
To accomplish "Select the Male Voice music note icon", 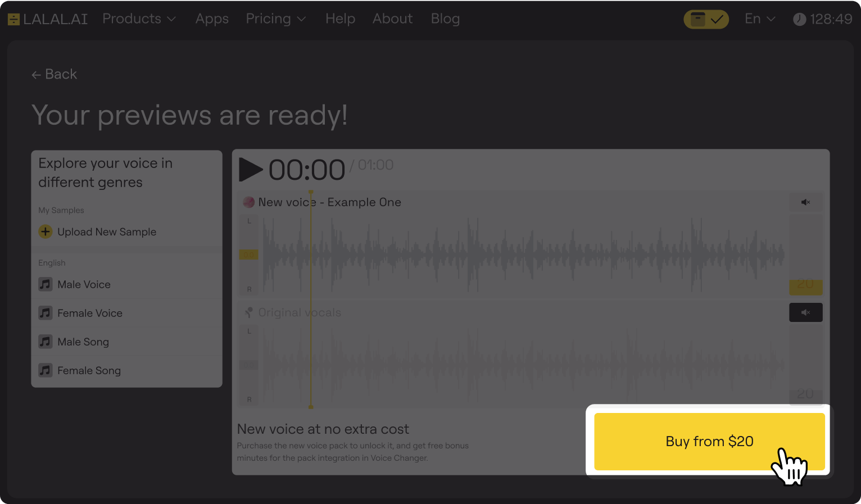I will coord(46,284).
